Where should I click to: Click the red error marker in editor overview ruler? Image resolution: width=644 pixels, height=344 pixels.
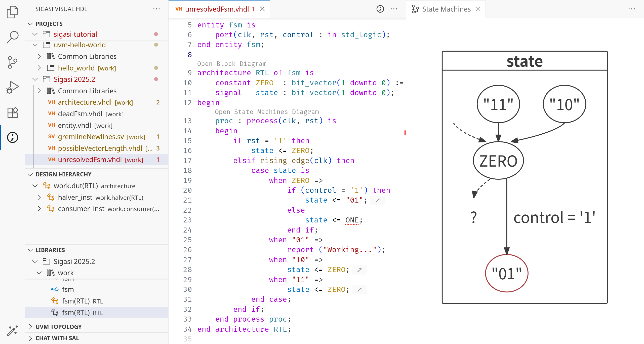405,133
